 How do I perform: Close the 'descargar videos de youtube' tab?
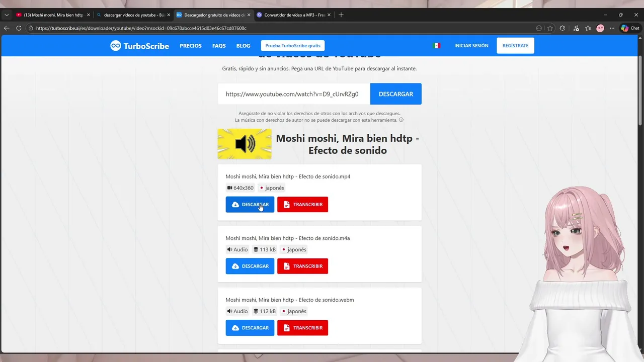[x=169, y=15]
